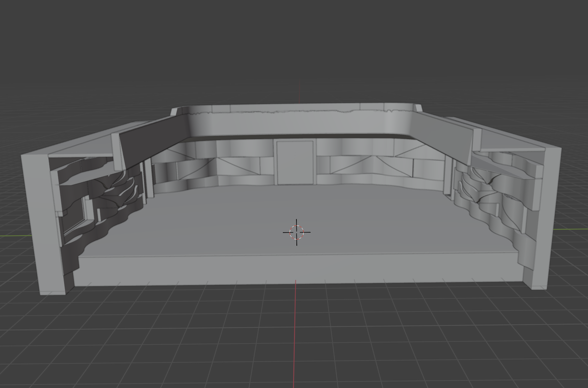Image resolution: width=588 pixels, height=388 pixels.
Task: Click the green axis line at left edge
Action: click(x=10, y=236)
